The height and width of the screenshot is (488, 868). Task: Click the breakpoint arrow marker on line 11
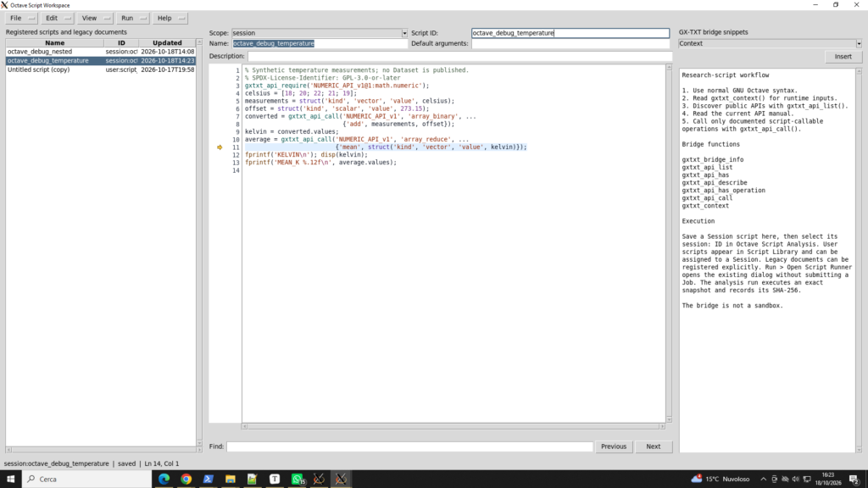pos(220,147)
